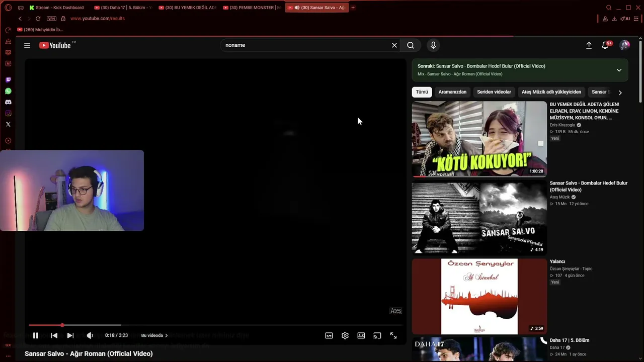Open the 'Daha 17 | 5. Bölüm' thumbnail
This screenshot has width=644, height=362.
pos(479,349)
